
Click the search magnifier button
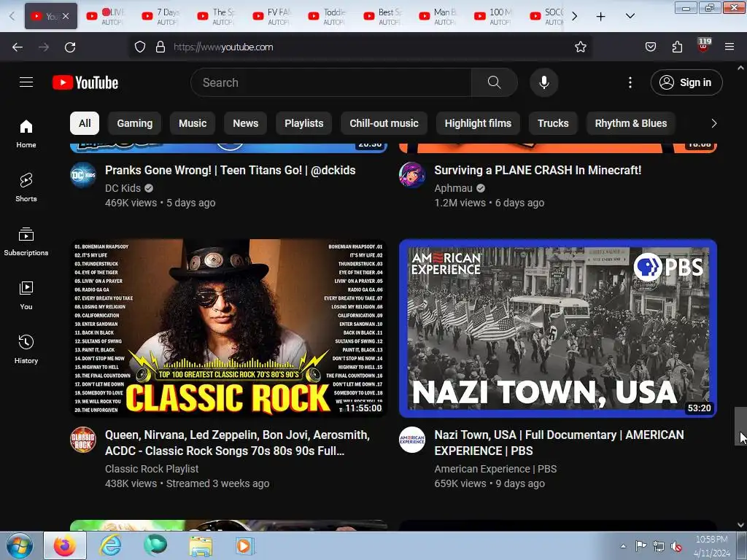pyautogui.click(x=494, y=82)
